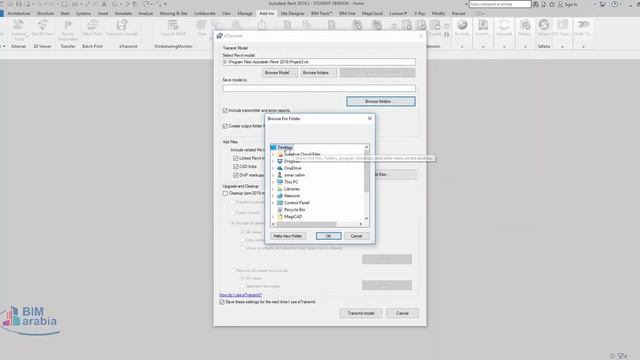Click the Transmit model button
This screenshot has height=360, width=640.
coord(361,313)
